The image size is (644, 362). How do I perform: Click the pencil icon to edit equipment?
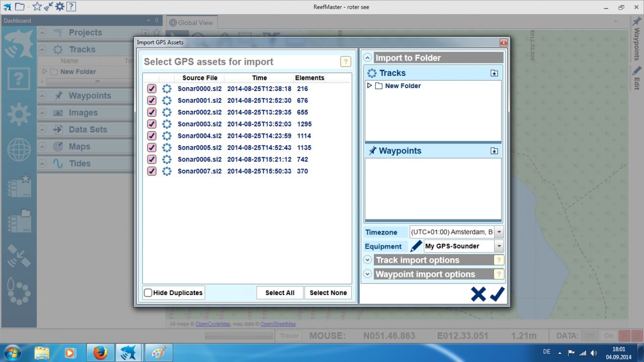coord(416,246)
